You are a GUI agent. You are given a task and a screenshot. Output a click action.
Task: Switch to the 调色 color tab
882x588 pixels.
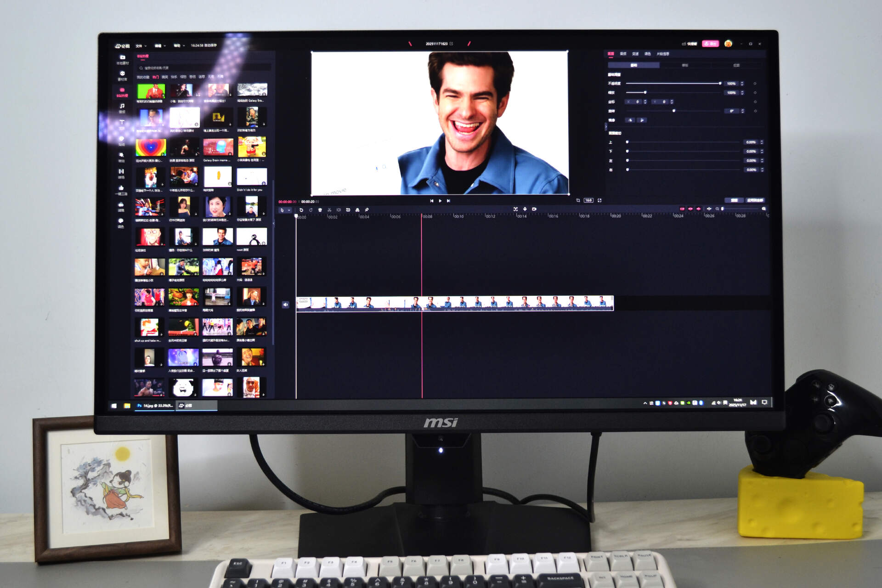tap(647, 54)
